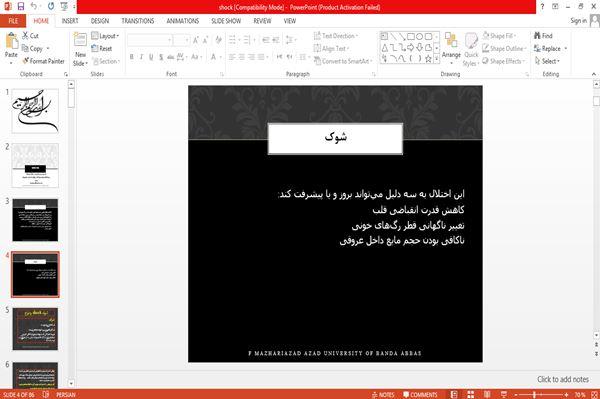The image size is (600, 399).
Task: Insert a New Slide
Action: pyautogui.click(x=80, y=50)
